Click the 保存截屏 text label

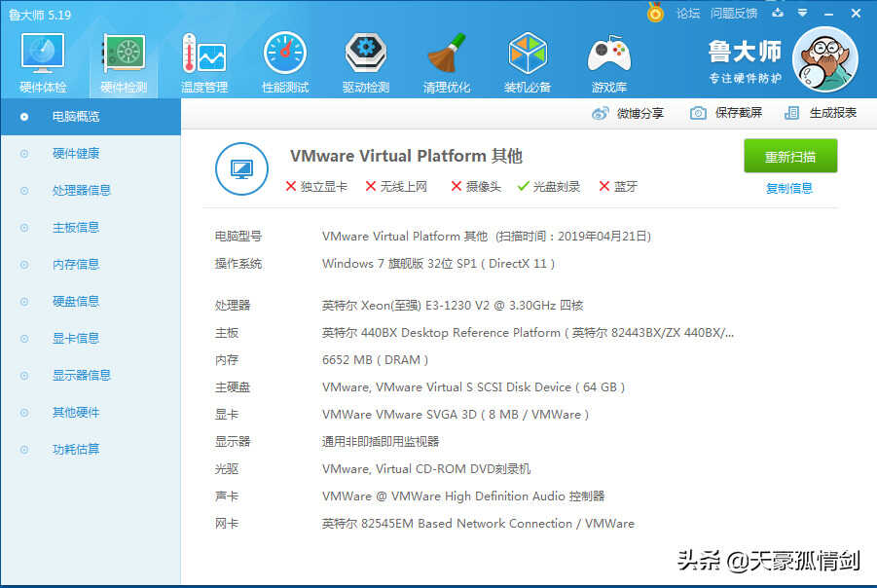click(738, 113)
